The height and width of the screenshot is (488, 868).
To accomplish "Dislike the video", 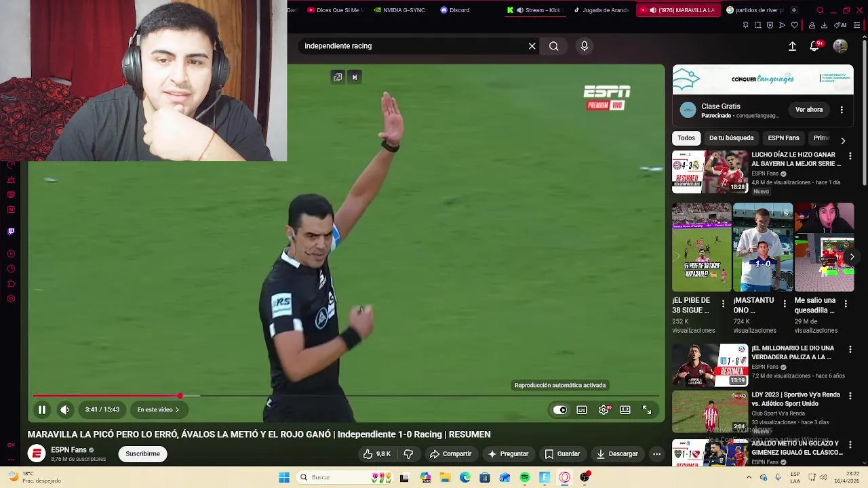I will point(408,454).
